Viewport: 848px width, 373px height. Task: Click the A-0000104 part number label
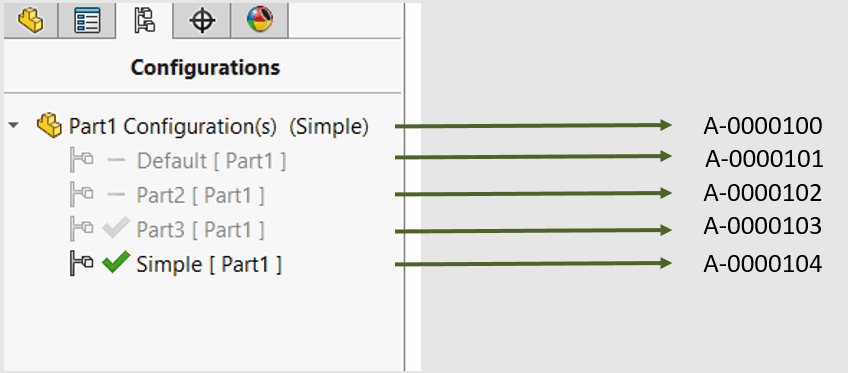click(763, 264)
